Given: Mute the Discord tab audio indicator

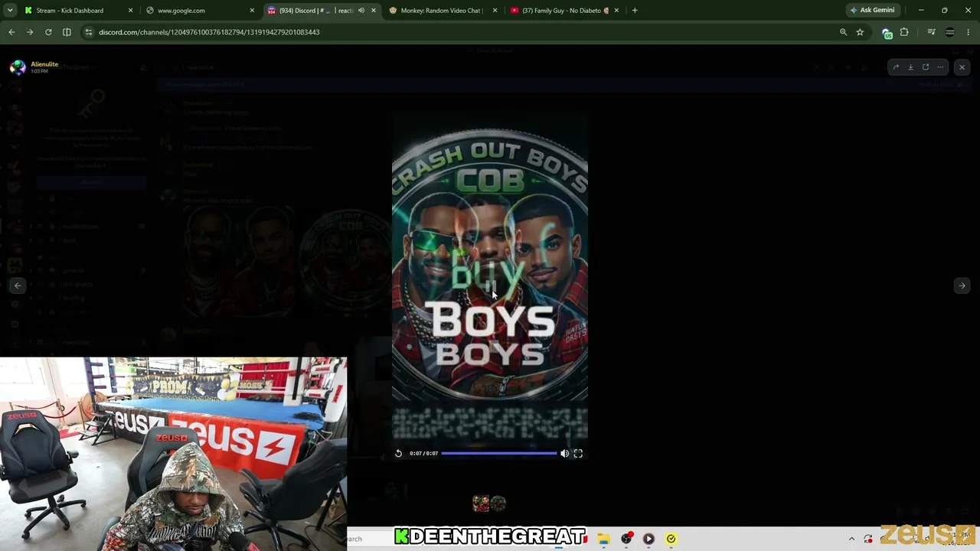Looking at the screenshot, I should [x=361, y=11].
